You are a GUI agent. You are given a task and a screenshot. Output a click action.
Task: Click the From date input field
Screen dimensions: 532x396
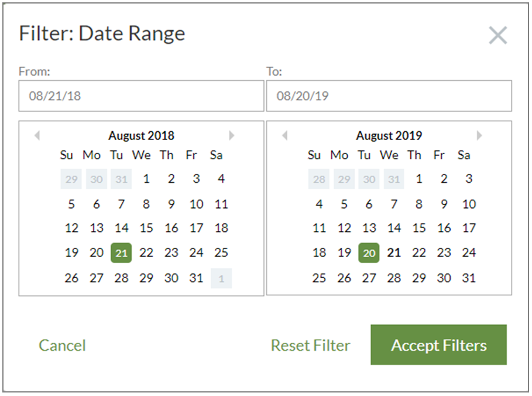[x=141, y=95]
